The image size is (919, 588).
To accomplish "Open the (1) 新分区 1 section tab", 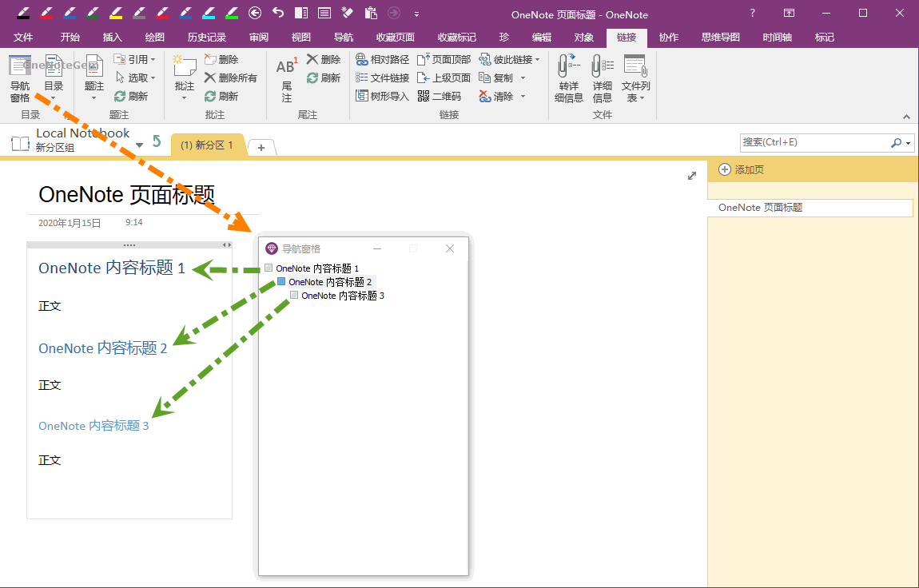I will pyautogui.click(x=207, y=145).
